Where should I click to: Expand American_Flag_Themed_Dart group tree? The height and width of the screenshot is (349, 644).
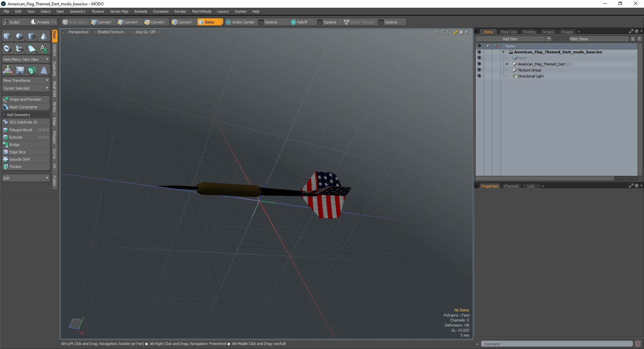(x=507, y=64)
